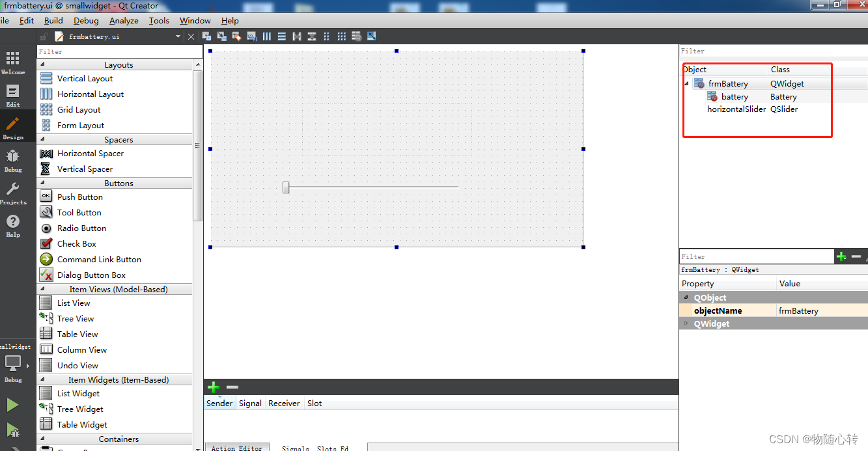Open the Edit menu

coord(27,20)
